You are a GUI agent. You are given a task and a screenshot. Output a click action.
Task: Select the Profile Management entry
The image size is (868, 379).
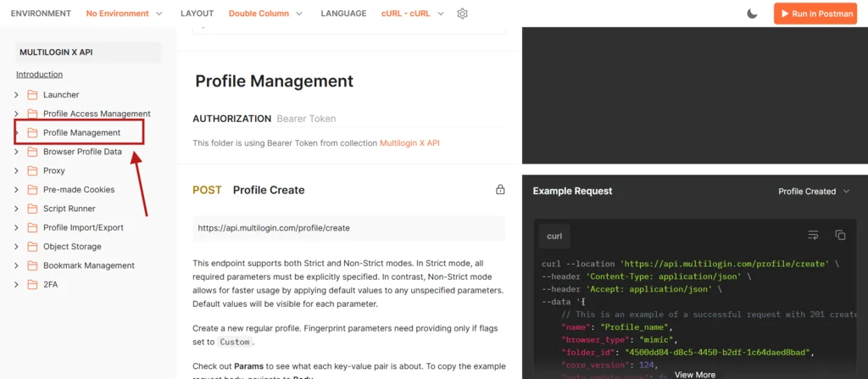[x=82, y=132]
